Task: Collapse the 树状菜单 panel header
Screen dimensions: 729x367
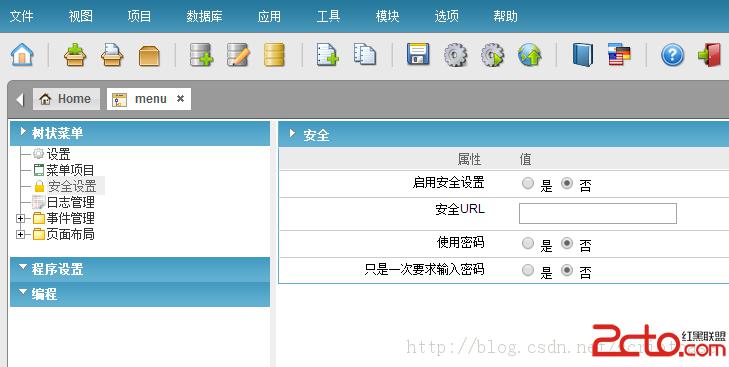Action: tap(140, 133)
